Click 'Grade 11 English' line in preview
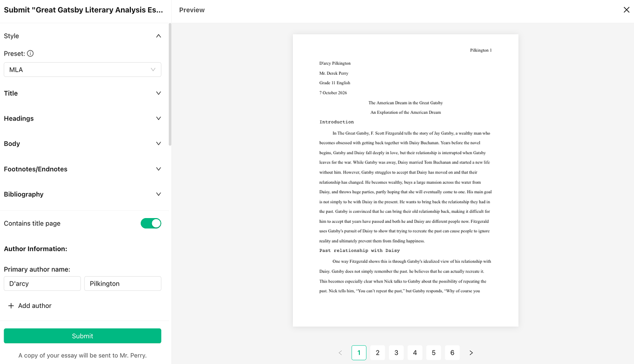Viewport: 634px width, 364px height. [x=335, y=83]
